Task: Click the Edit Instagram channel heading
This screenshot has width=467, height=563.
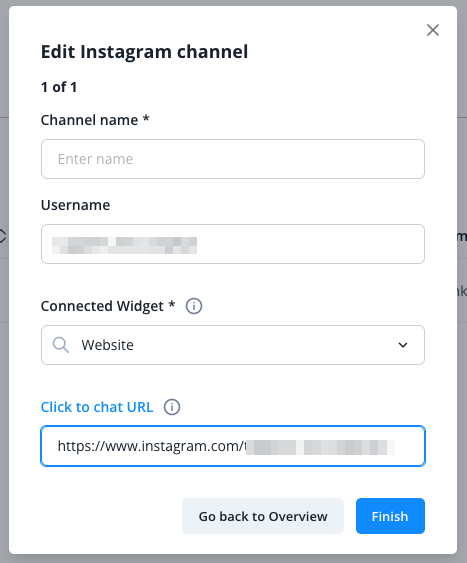Action: 144,52
